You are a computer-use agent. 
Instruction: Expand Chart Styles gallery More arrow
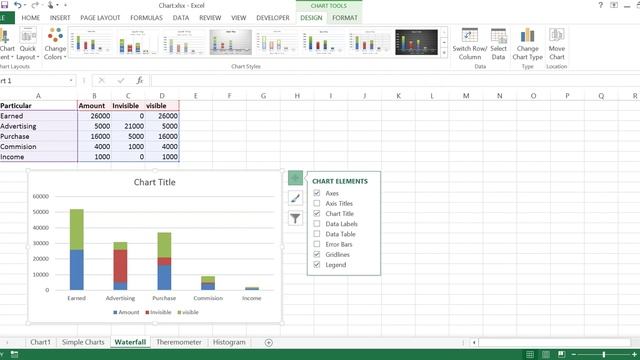444,53
